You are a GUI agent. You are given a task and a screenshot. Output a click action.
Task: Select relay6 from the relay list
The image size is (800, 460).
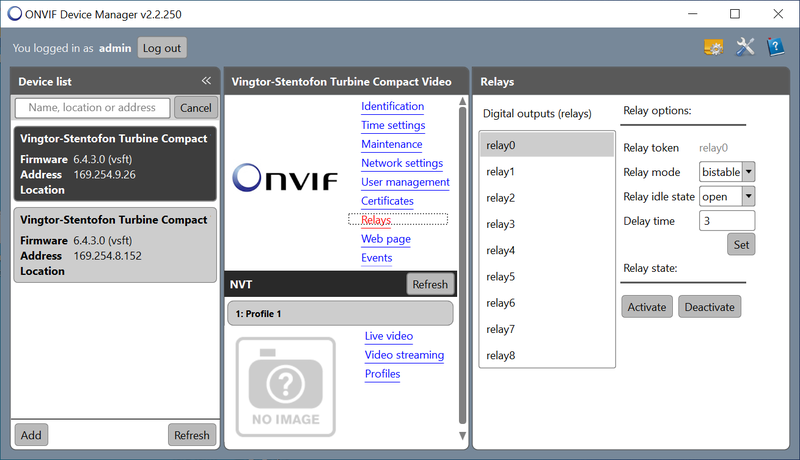[x=546, y=303]
